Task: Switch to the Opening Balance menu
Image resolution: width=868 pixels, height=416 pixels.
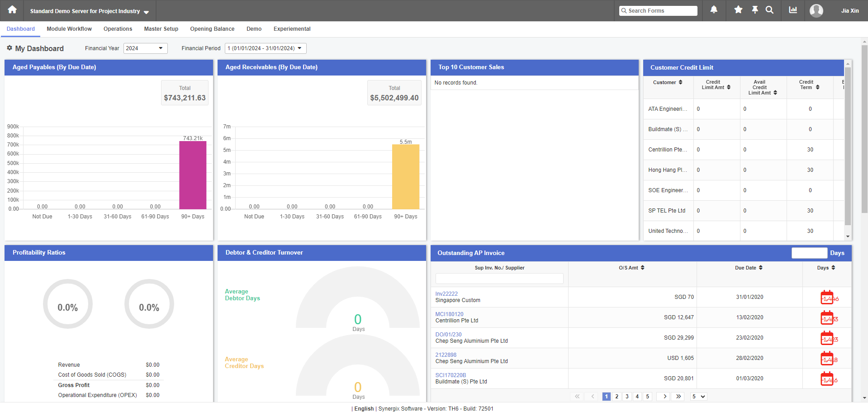Action: coord(212,29)
